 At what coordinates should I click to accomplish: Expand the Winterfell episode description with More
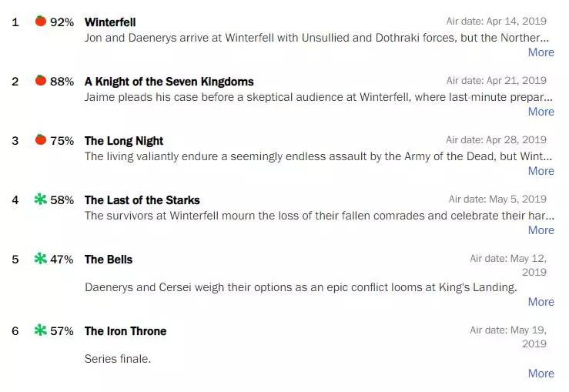541,52
